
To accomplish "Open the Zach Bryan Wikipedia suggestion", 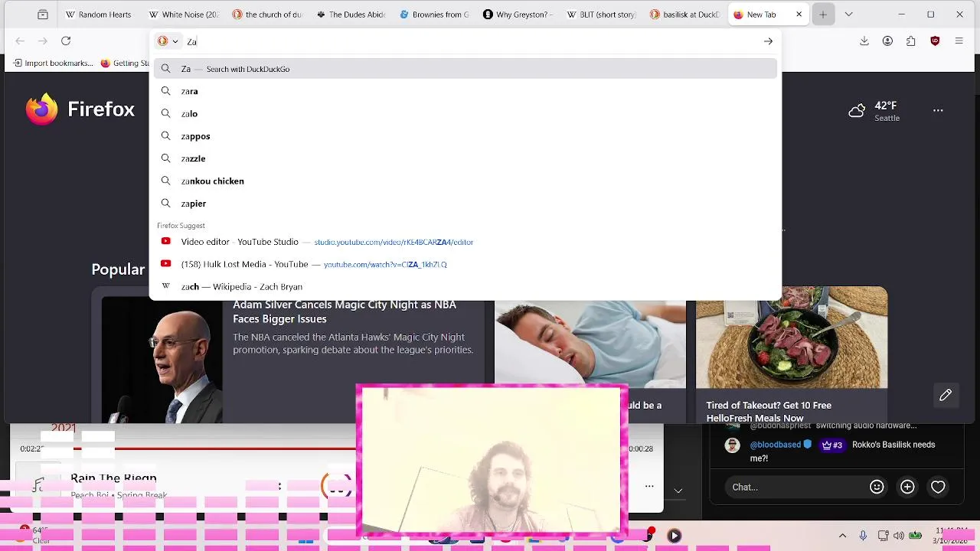I will coord(465,286).
